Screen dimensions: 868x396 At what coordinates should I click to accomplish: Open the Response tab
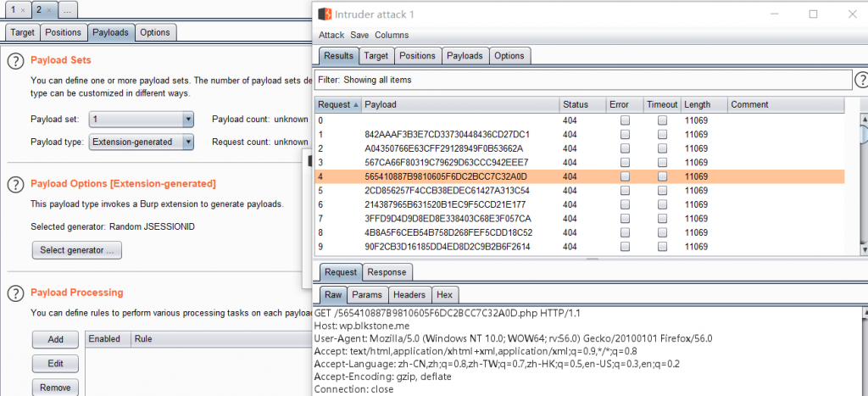point(387,272)
